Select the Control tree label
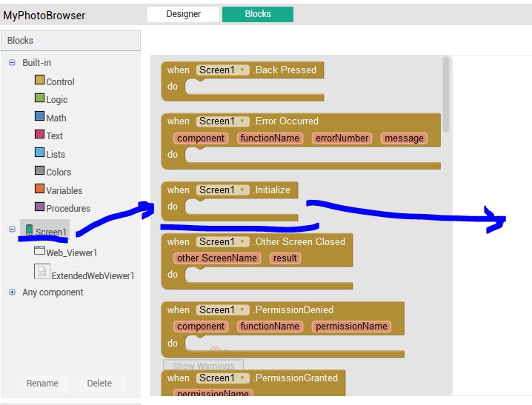This screenshot has width=532, height=405. click(61, 82)
